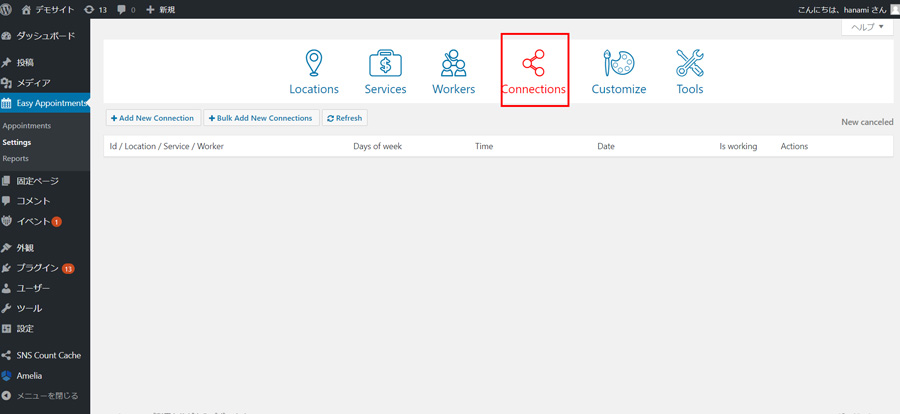Open the comments bubble icon in admin bar
Viewport: 900px width, 414px height.
click(122, 10)
